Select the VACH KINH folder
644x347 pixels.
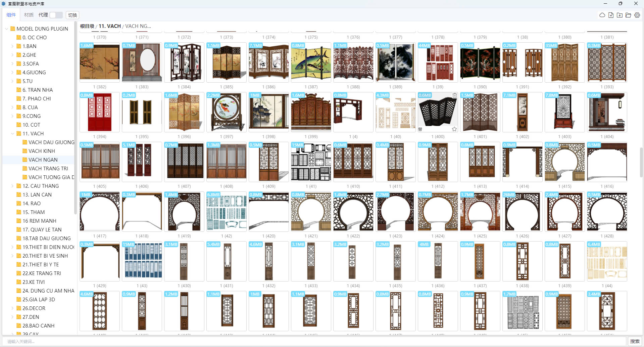pos(42,151)
